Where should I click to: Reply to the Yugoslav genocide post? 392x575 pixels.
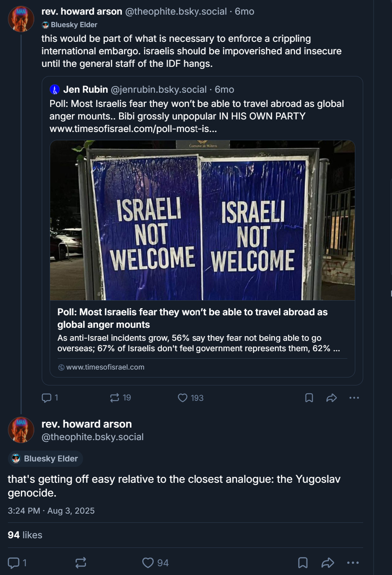pyautogui.click(x=14, y=563)
